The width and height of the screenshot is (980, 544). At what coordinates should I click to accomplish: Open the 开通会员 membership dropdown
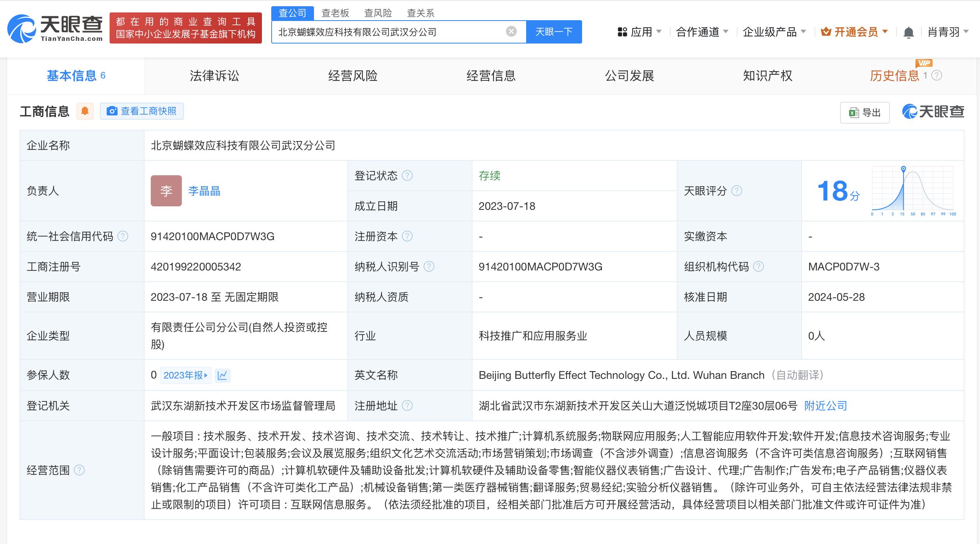click(854, 32)
